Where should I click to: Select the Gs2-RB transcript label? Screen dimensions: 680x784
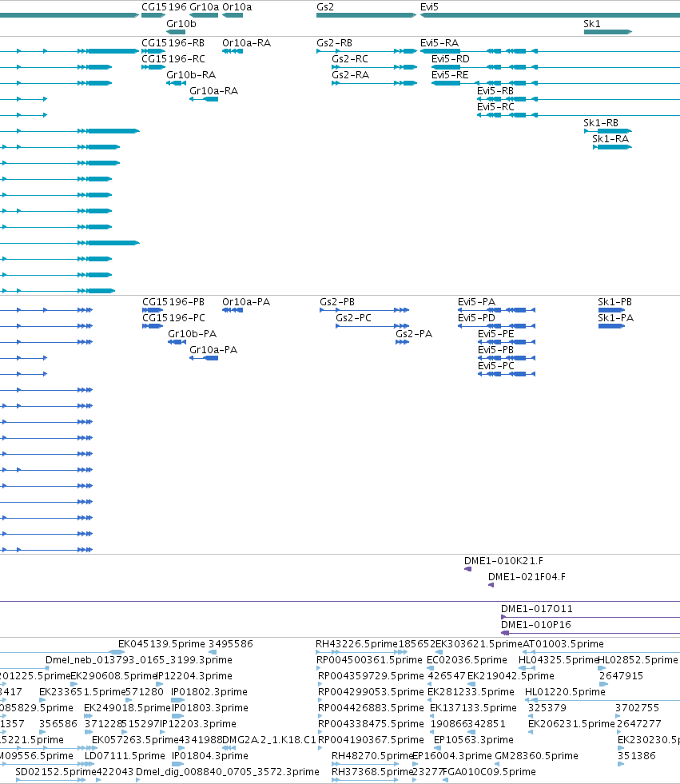[335, 43]
